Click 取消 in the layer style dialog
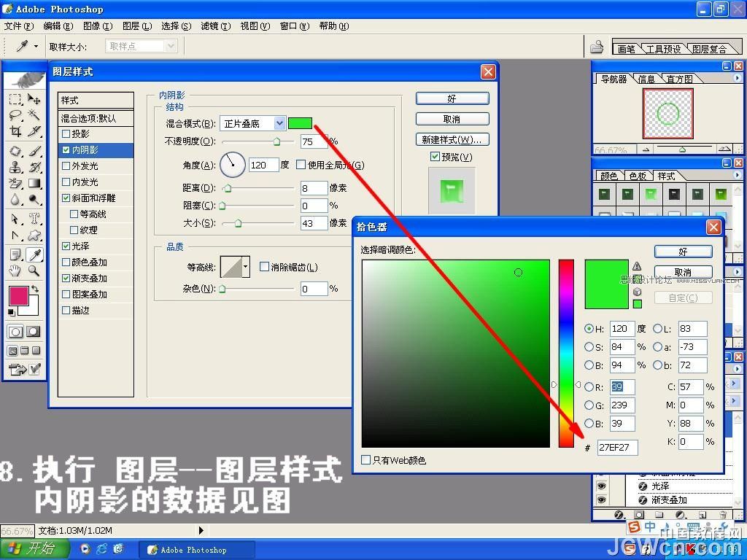This screenshot has height=560, width=747. [452, 119]
